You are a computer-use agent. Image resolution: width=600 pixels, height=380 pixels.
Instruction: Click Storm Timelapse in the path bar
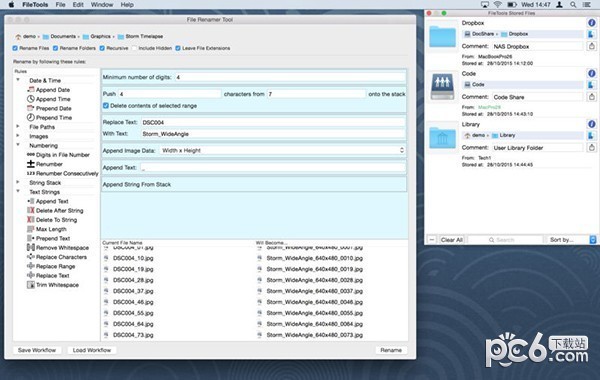140,36
